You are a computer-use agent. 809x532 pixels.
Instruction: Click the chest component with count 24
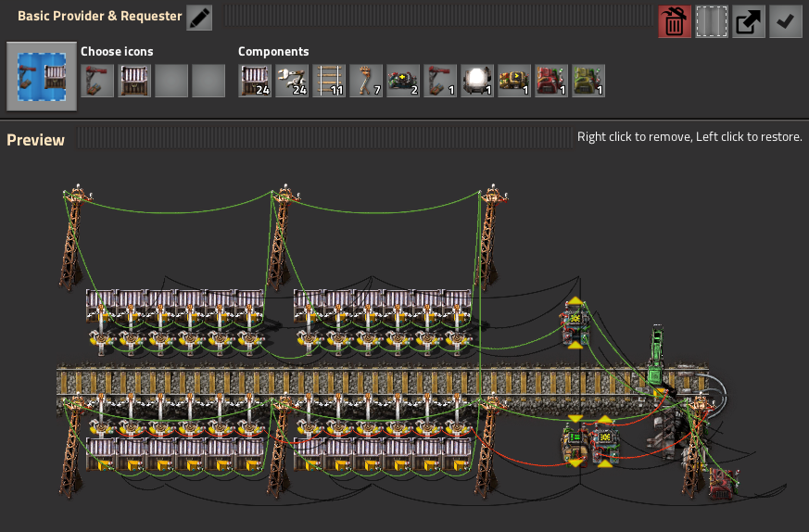255,81
